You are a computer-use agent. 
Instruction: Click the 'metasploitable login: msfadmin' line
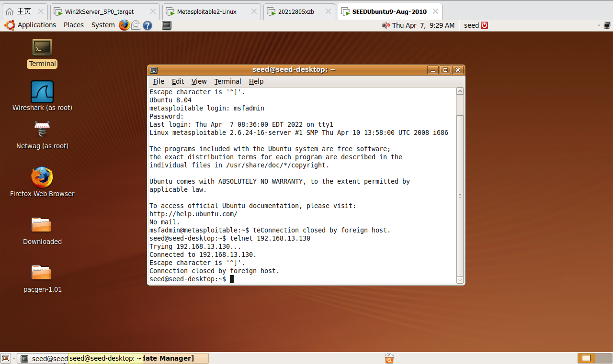click(207, 108)
